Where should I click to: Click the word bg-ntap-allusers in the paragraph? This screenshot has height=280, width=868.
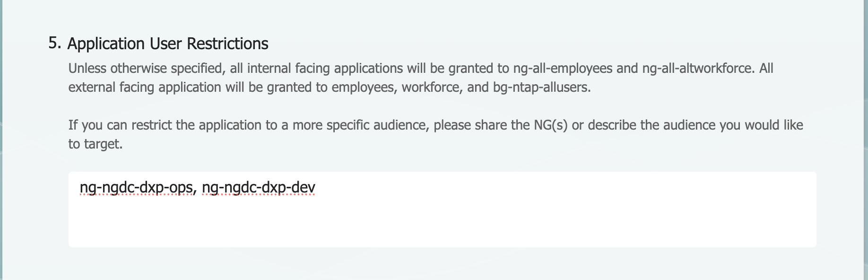[541, 87]
